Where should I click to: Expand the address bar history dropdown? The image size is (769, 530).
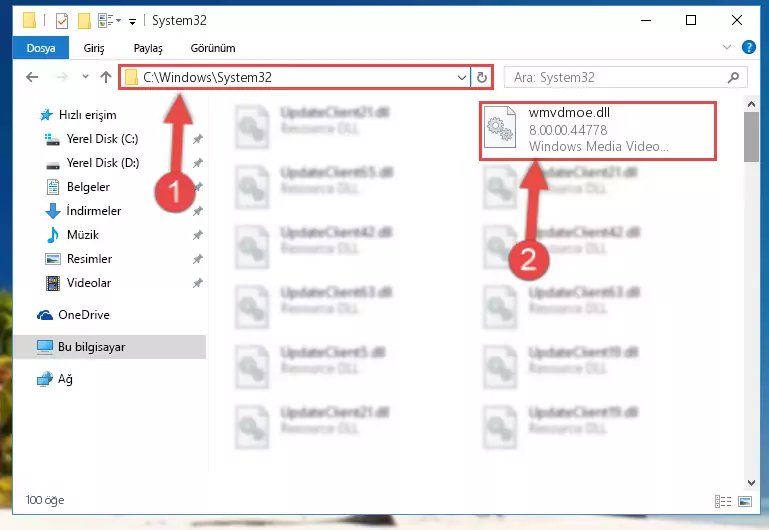click(x=461, y=77)
